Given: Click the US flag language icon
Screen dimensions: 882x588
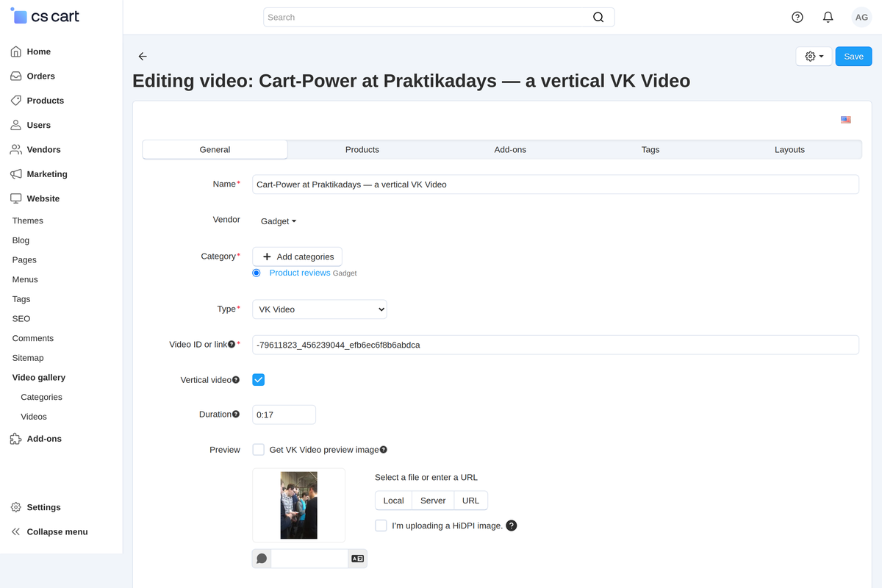Looking at the screenshot, I should (x=846, y=120).
